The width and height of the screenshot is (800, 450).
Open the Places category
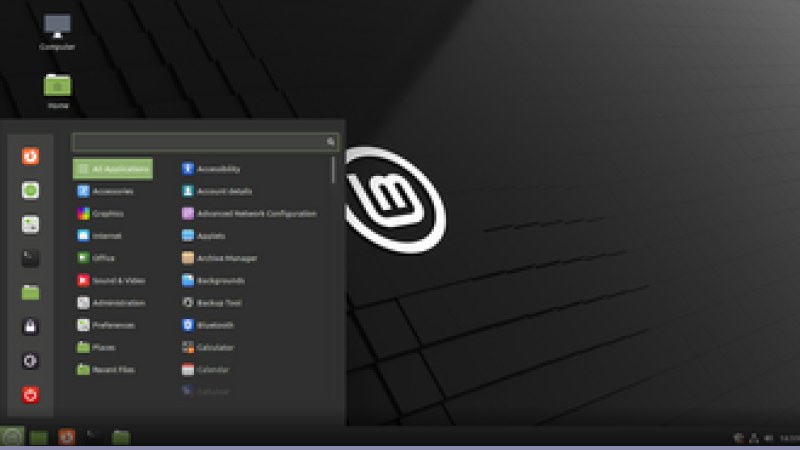[113, 347]
